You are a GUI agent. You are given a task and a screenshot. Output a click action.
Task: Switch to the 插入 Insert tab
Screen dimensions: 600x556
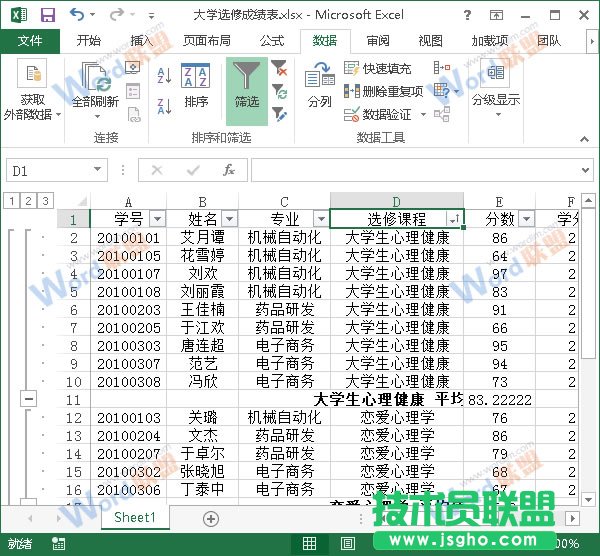pos(141,41)
